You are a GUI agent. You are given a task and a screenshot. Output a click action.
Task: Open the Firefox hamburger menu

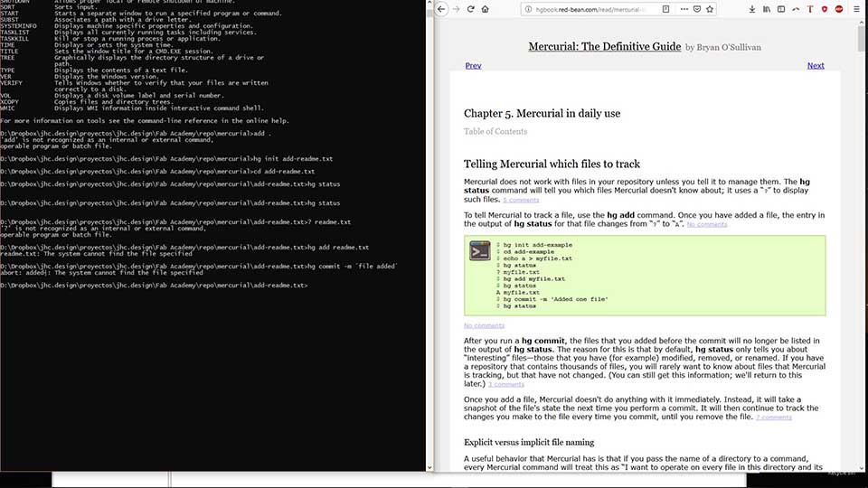(x=856, y=9)
